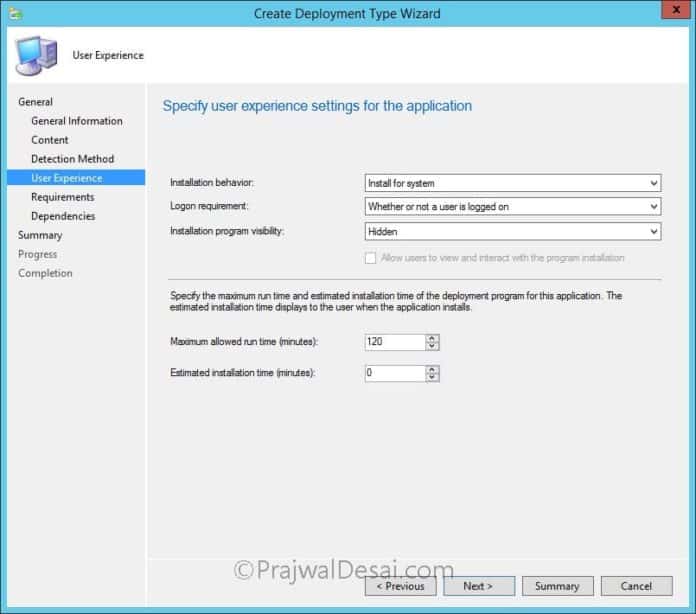Click the page heading Specify user experience settings
The image size is (696, 614).
tap(317, 106)
